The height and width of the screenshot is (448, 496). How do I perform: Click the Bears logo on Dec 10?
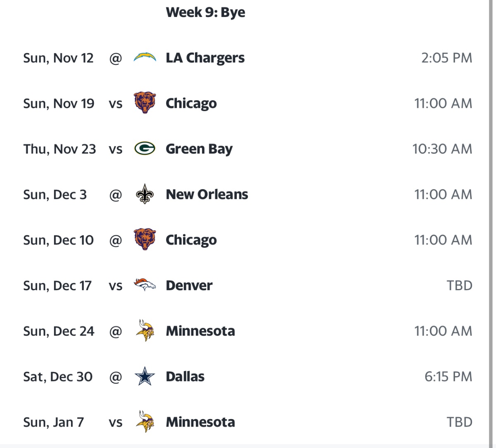tap(145, 240)
